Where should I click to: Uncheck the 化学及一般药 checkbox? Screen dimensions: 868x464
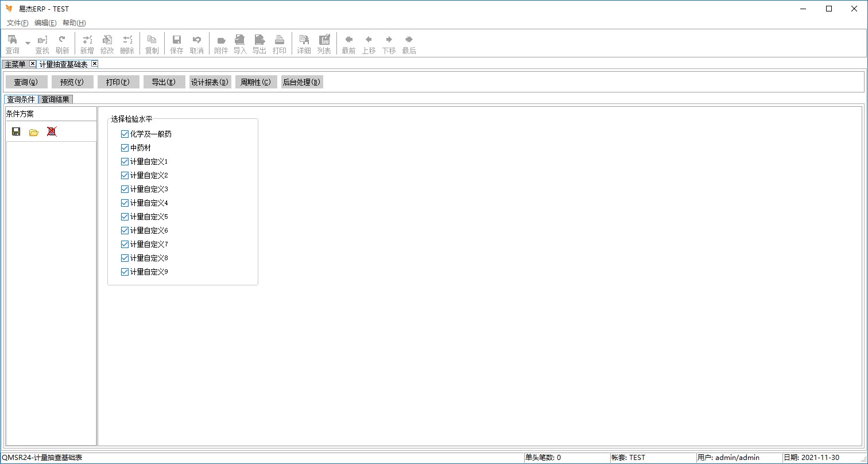pos(125,134)
